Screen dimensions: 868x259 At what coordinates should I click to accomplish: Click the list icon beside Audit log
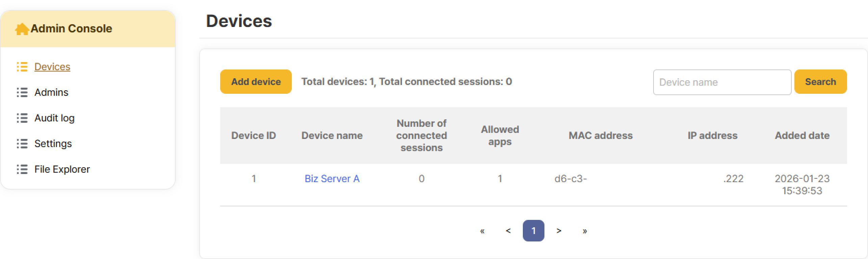[x=22, y=118]
